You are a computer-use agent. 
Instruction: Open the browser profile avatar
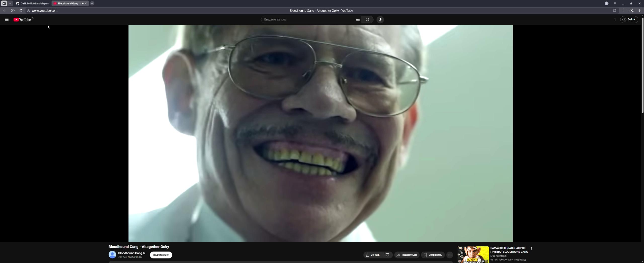point(607,4)
